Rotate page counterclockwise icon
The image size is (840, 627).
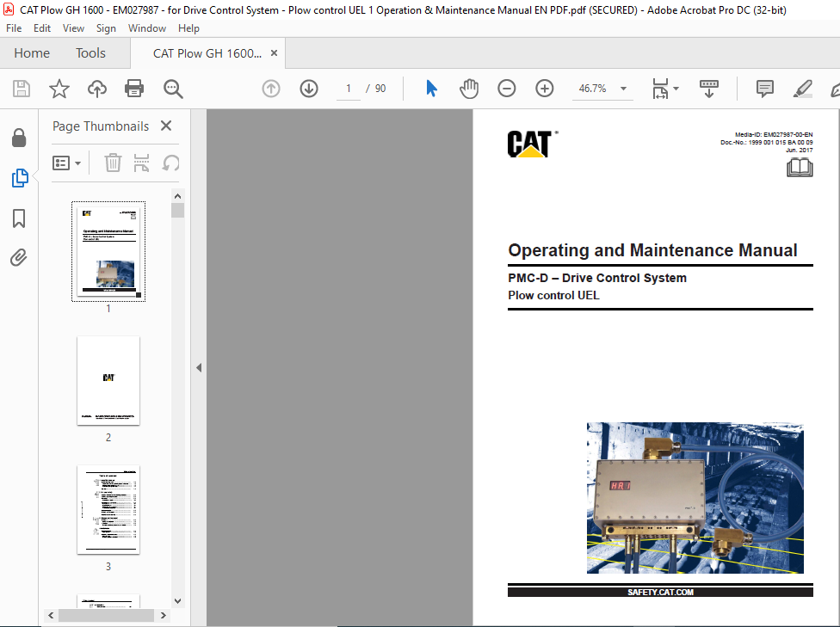(170, 163)
